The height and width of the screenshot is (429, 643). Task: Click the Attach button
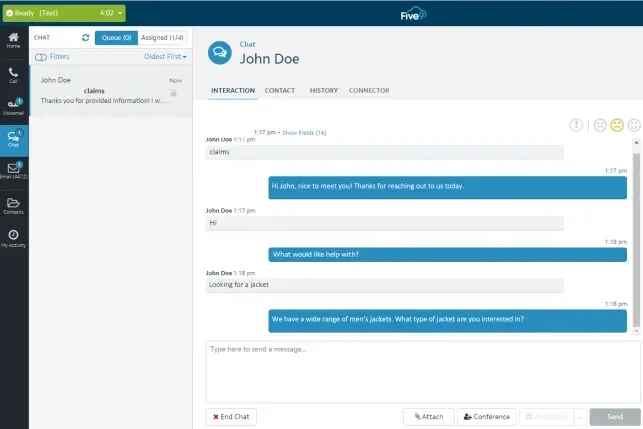click(428, 416)
